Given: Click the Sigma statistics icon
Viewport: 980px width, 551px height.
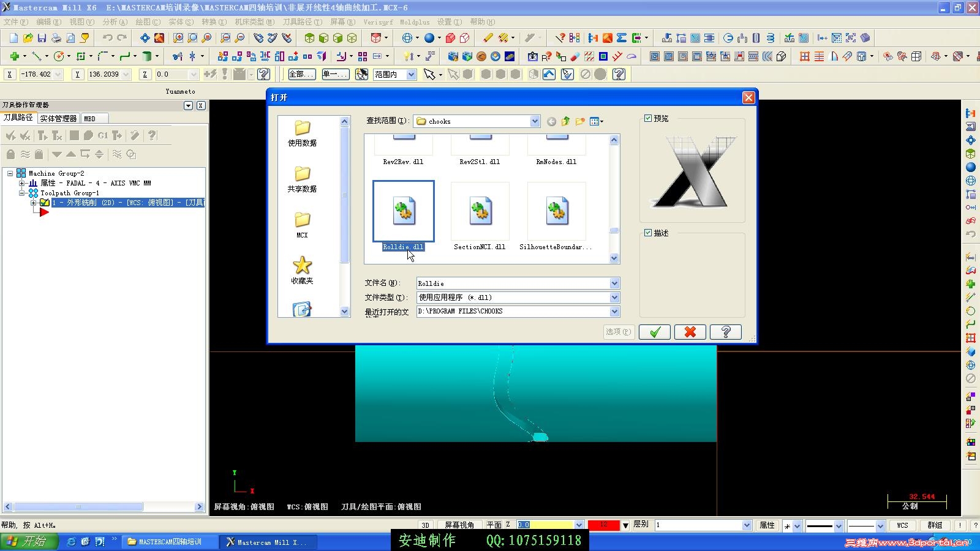Looking at the screenshot, I should 622,38.
